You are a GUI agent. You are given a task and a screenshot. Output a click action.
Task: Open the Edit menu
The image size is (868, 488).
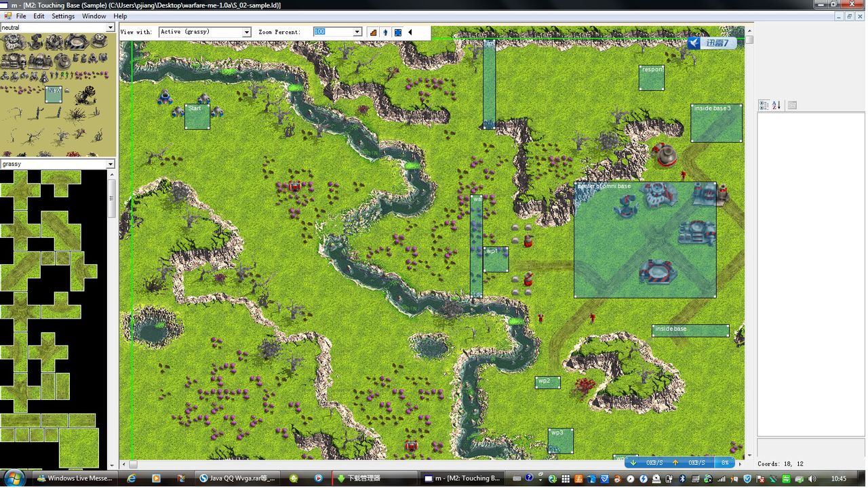tap(39, 16)
